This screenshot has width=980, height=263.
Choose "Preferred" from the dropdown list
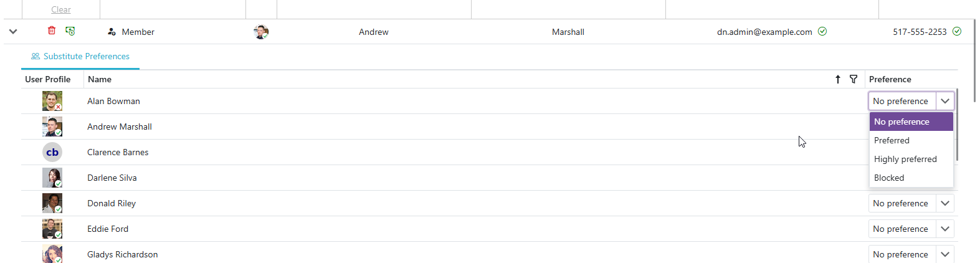[x=892, y=140]
